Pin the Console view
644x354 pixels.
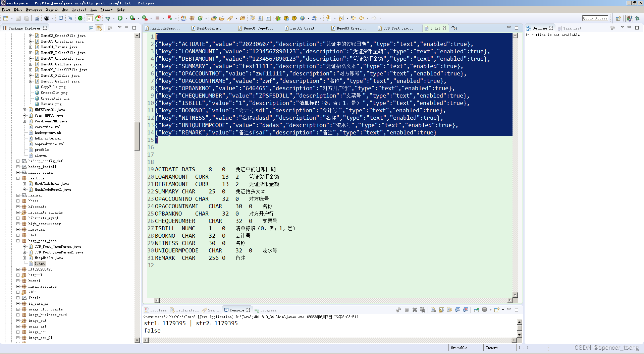click(x=476, y=310)
